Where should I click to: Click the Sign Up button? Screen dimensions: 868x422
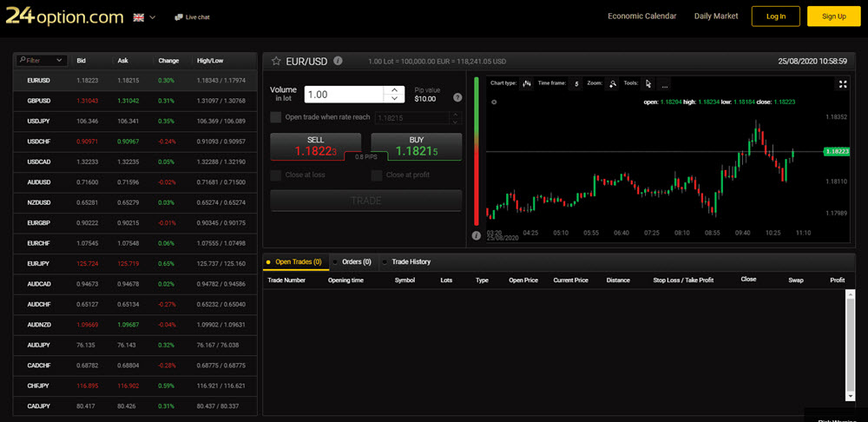(834, 16)
